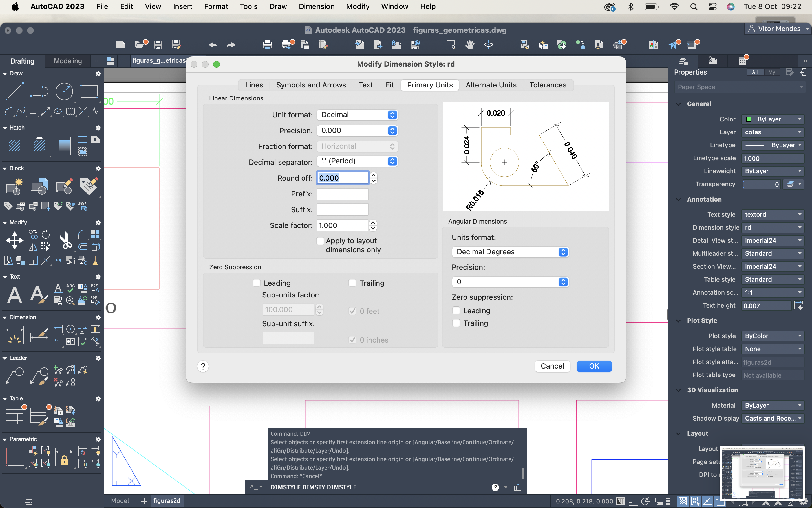Collapse the General properties section
The width and height of the screenshot is (812, 508).
pos(678,104)
